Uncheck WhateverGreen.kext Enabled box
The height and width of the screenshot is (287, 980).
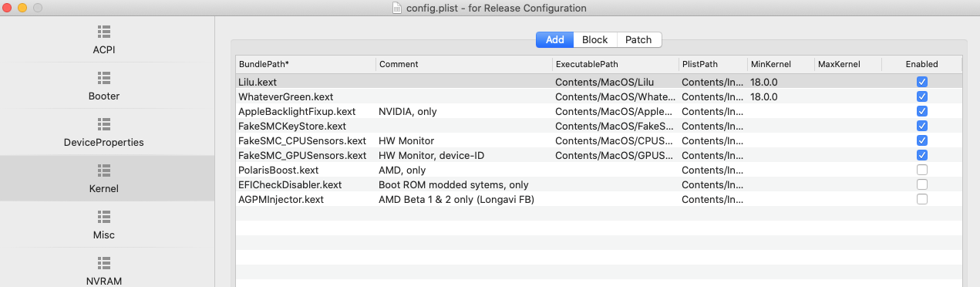point(922,96)
